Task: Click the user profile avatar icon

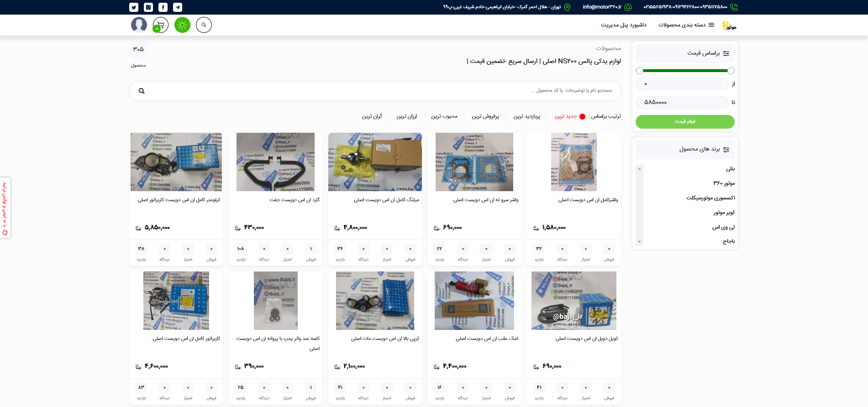Action: (x=139, y=25)
